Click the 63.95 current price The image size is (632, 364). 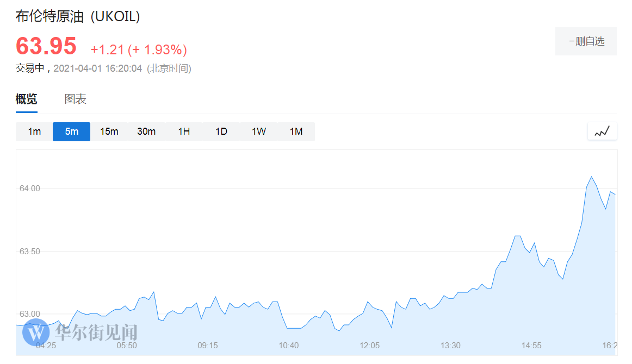[46, 46]
